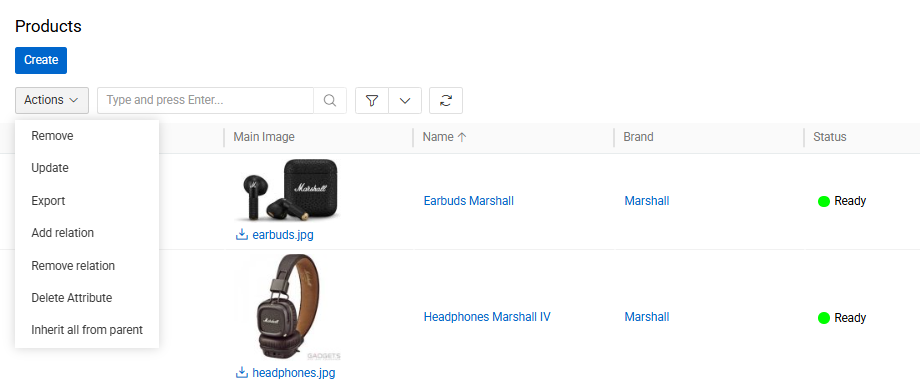Sort by the Brand column header
This screenshot has width=920, height=385.
[x=638, y=137]
